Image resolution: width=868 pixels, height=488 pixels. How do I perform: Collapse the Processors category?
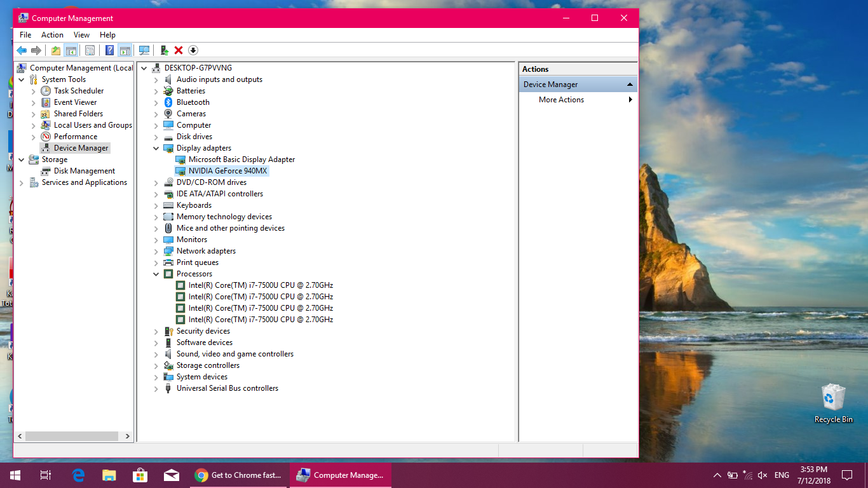coord(156,274)
